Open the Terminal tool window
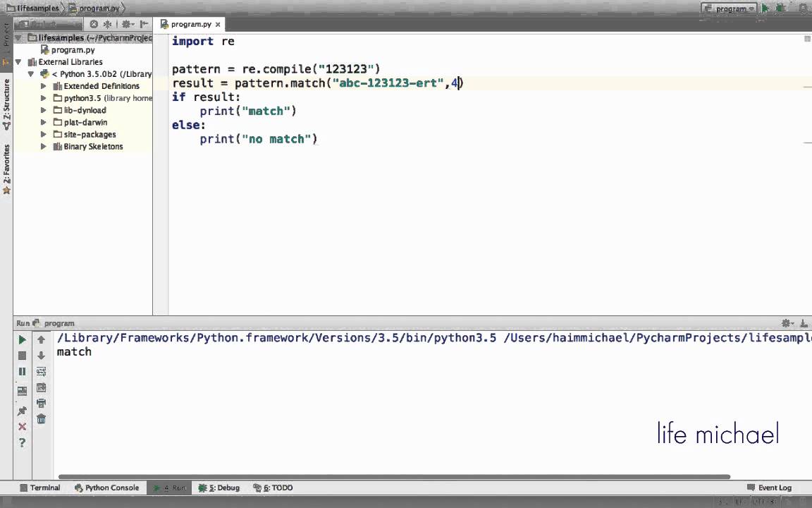The width and height of the screenshot is (812, 508). tap(40, 488)
